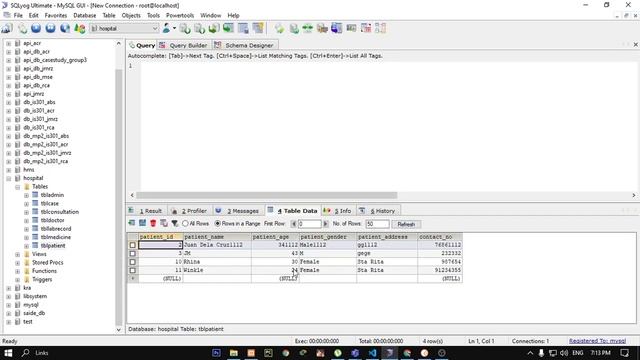Check the row checkbox for patient JM
640x360 pixels.
(x=133, y=253)
